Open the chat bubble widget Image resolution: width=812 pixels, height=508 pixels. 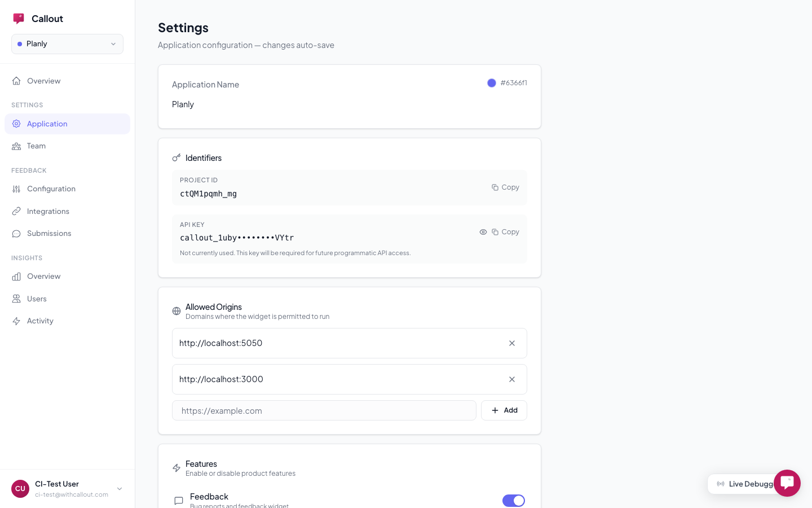[787, 483]
